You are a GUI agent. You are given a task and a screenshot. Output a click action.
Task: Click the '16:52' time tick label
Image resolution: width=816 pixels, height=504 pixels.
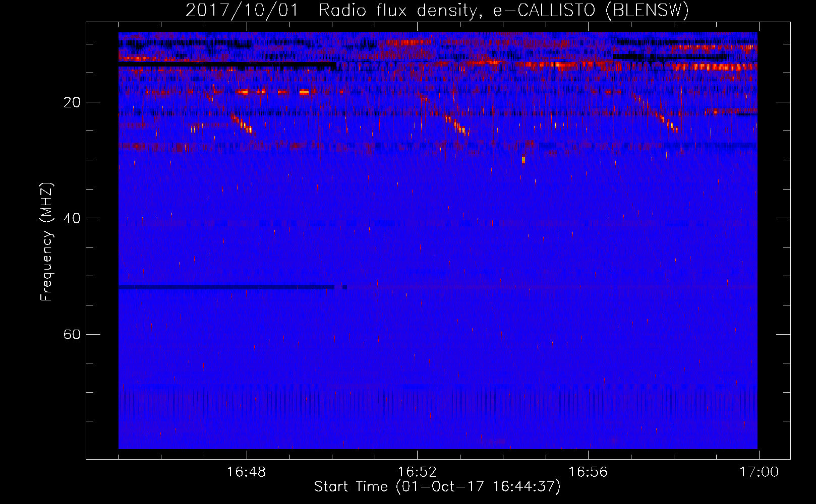[x=417, y=472]
